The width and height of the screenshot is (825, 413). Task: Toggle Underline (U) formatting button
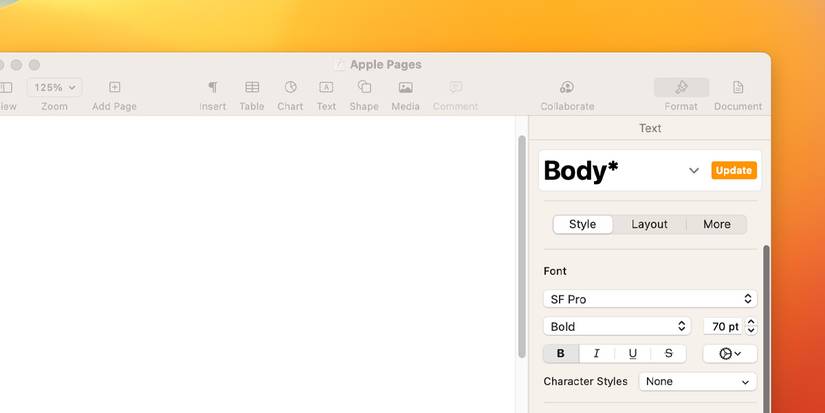click(x=632, y=354)
